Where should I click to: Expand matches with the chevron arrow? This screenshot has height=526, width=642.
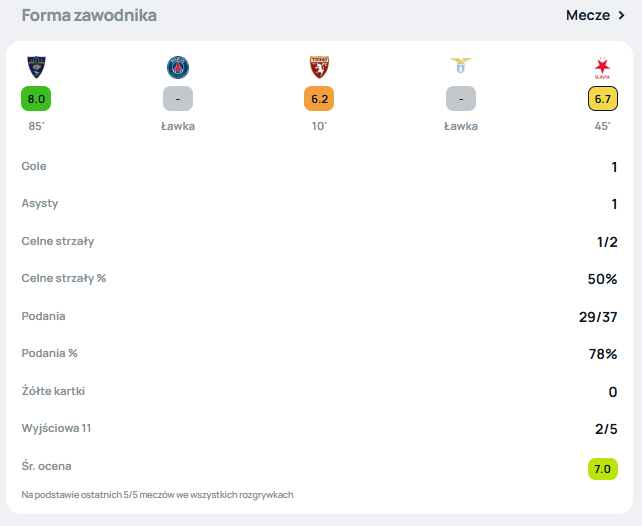click(x=621, y=15)
